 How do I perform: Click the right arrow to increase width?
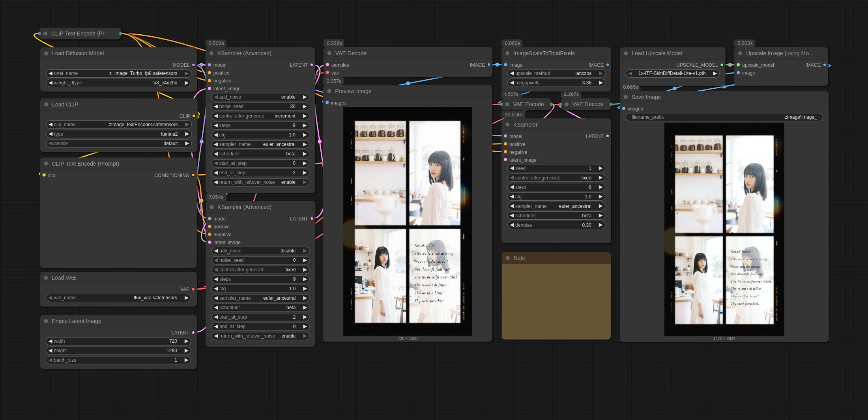point(186,341)
